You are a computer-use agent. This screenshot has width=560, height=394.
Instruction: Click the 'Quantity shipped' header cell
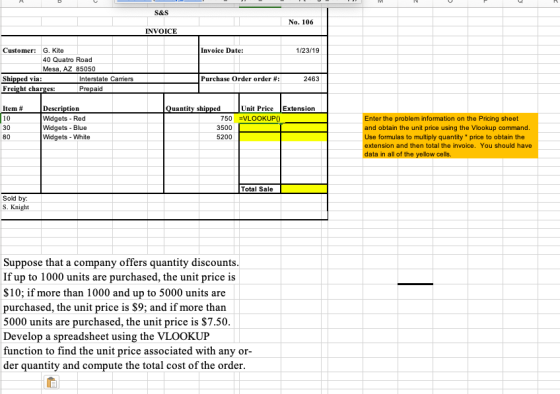tap(193, 109)
